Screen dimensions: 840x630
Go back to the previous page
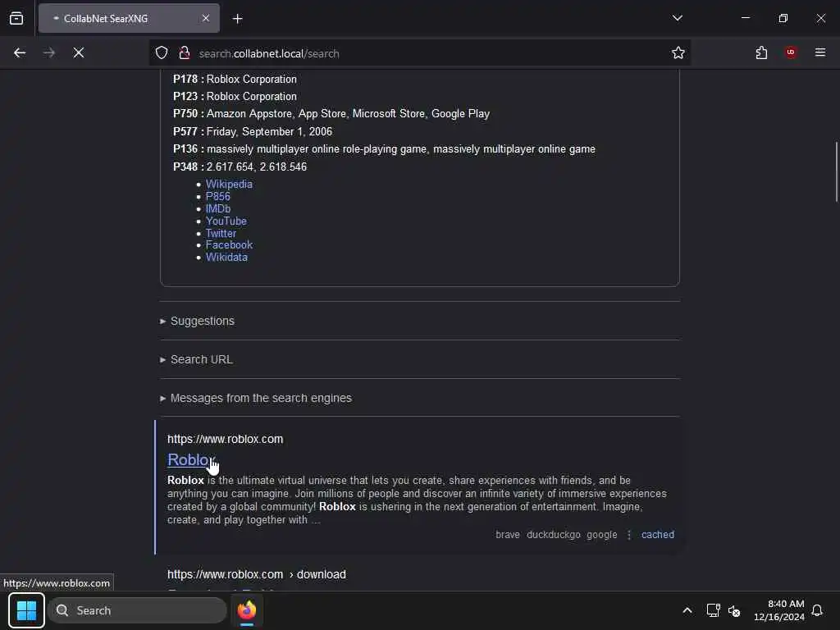(x=20, y=53)
